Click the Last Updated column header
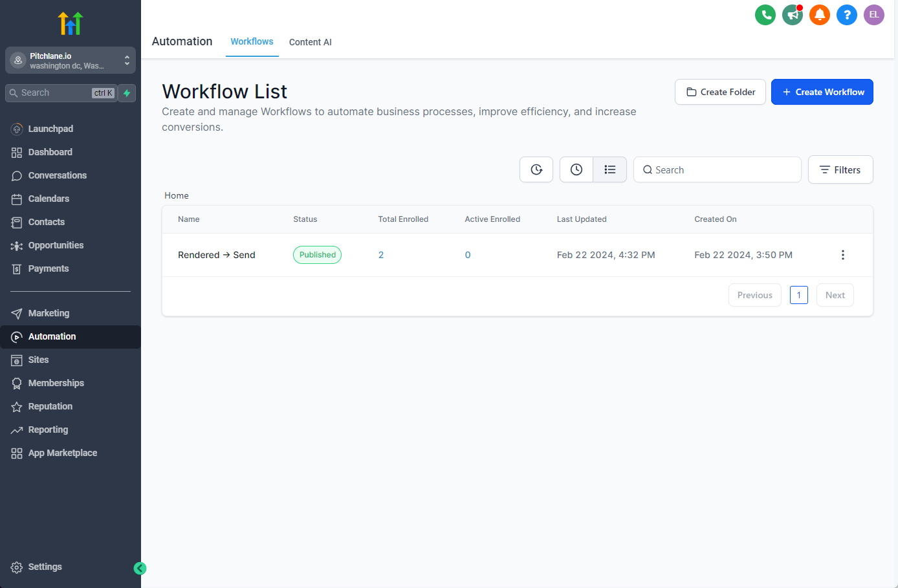 click(x=582, y=219)
